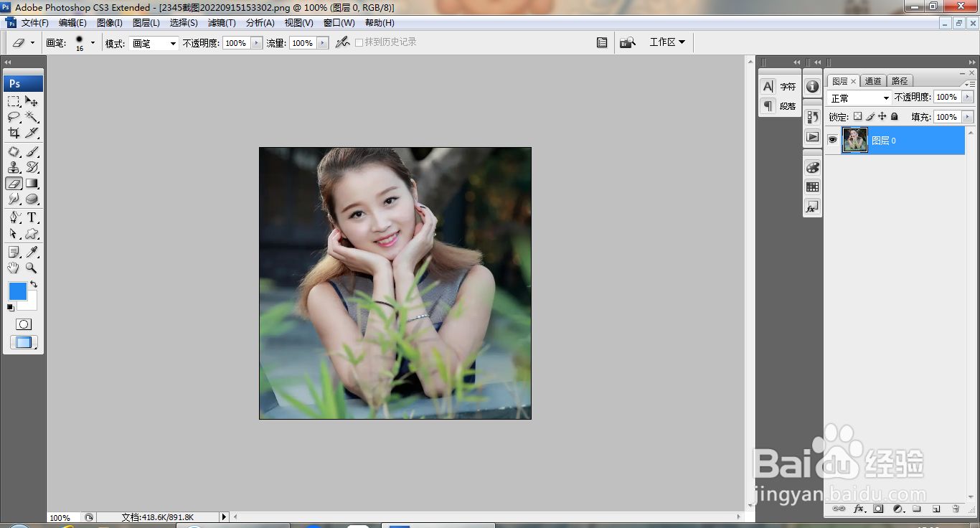Image resolution: width=980 pixels, height=528 pixels.
Task: Enable the 抹到历史记录 checkbox
Action: (x=359, y=43)
